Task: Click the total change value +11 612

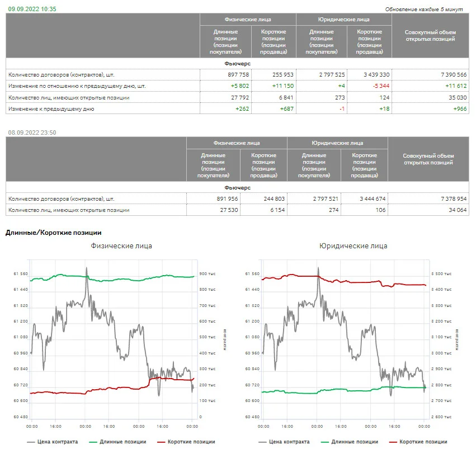Action: pos(456,86)
